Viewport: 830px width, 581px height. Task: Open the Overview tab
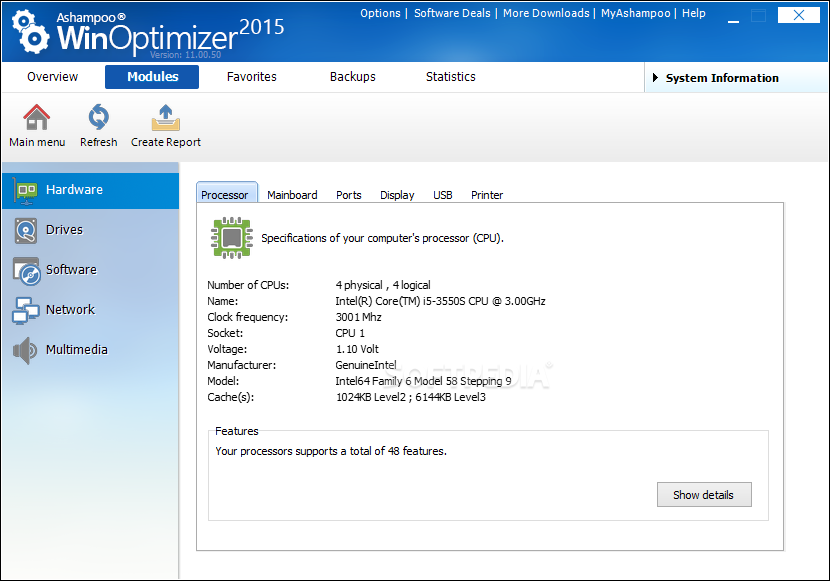tap(52, 77)
